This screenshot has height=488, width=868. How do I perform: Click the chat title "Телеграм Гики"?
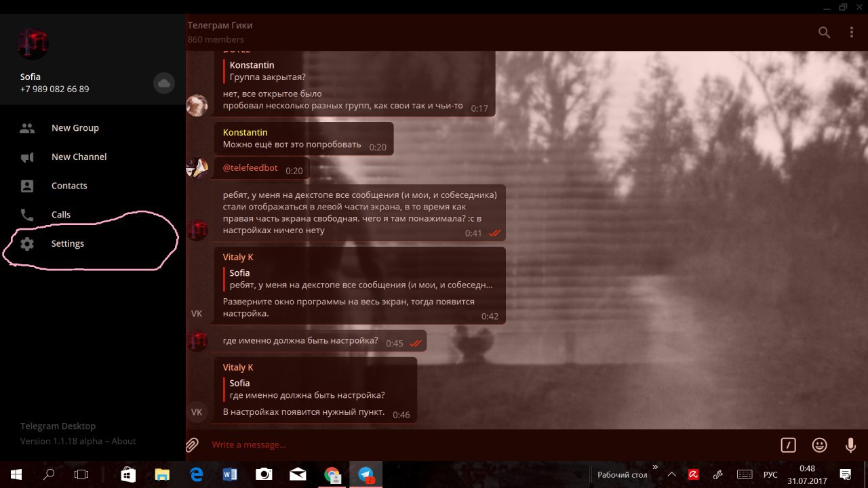coord(220,25)
